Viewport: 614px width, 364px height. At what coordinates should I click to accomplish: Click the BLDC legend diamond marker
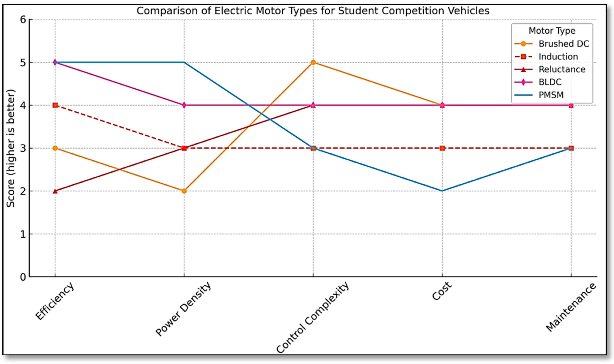click(523, 82)
